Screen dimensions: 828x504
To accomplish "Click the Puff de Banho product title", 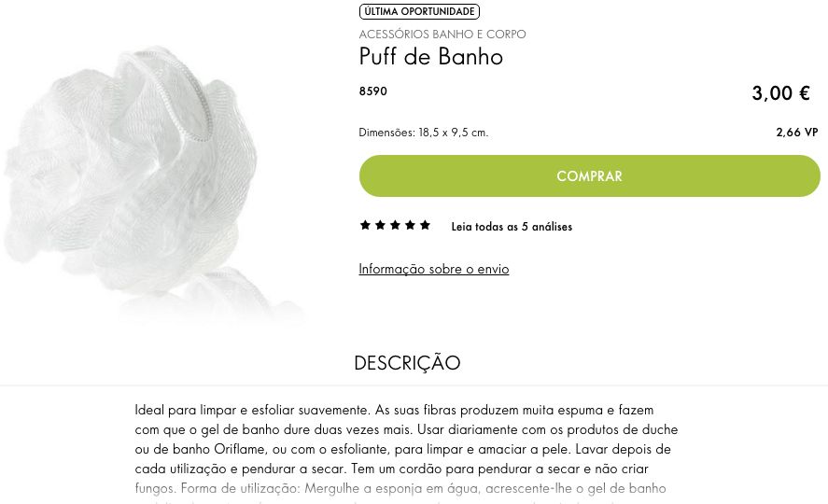I will coord(431,57).
